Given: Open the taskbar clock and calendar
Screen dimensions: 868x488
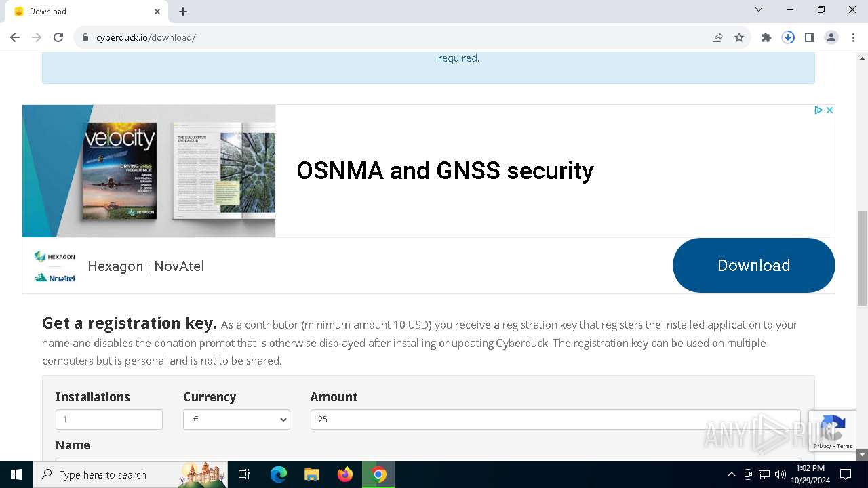Looking at the screenshot, I should [810, 474].
